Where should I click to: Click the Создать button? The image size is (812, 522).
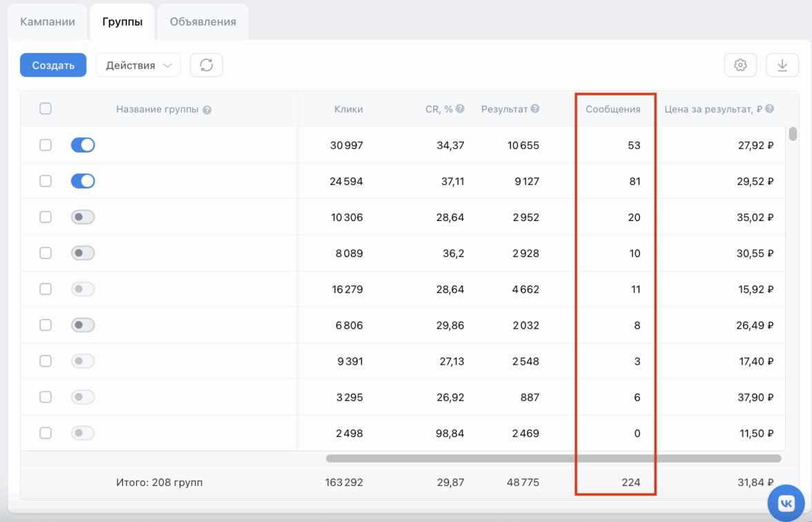pos(53,65)
